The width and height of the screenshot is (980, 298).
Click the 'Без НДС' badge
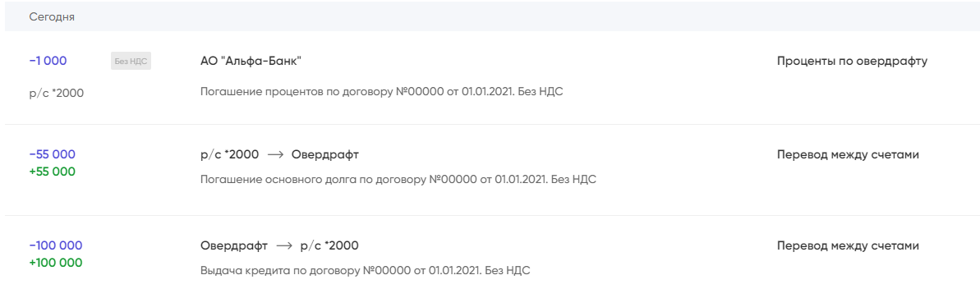tap(131, 62)
